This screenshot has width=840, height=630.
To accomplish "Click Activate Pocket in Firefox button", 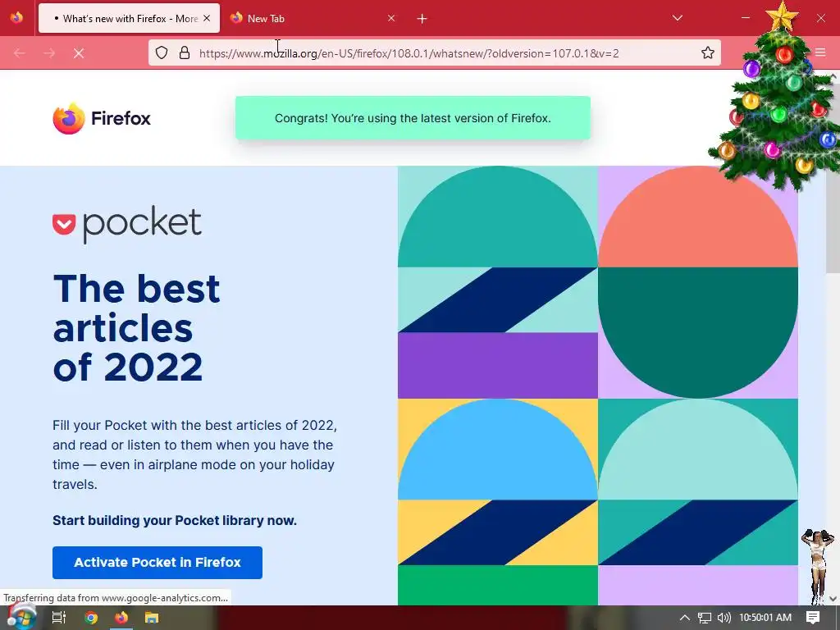I will pyautogui.click(x=157, y=563).
